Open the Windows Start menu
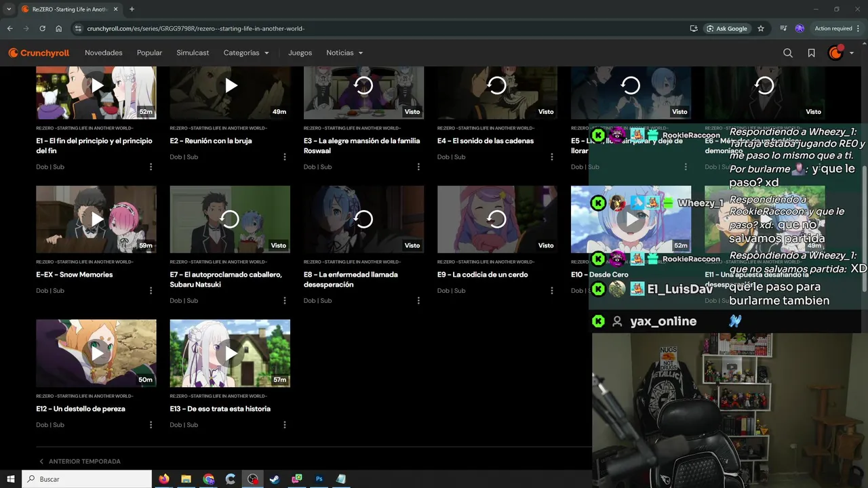 [x=10, y=479]
